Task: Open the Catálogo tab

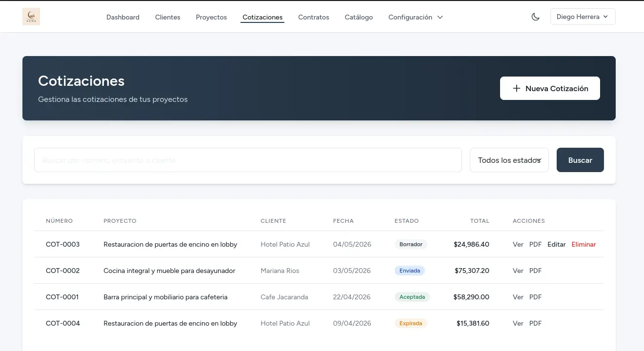Action: (359, 17)
